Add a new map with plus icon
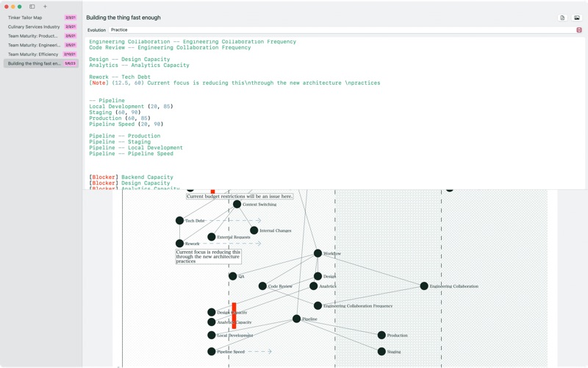Viewport: 588px width, 368px height. [45, 7]
